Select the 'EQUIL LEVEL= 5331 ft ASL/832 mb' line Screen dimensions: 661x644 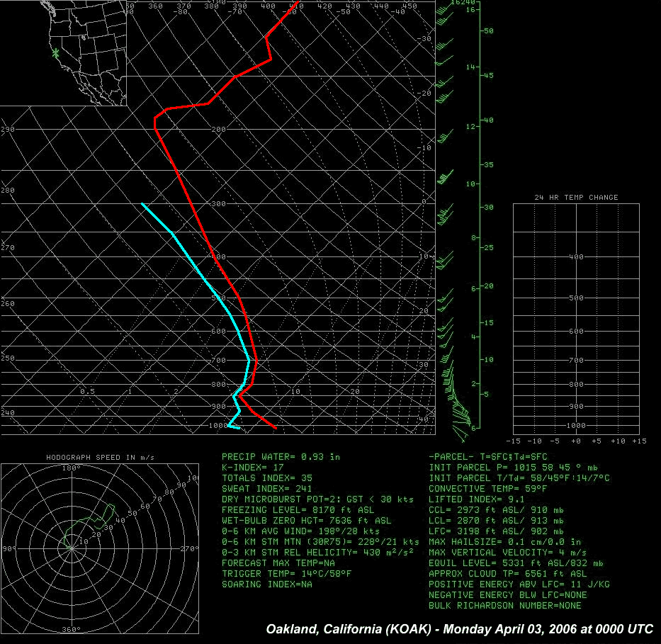[516, 563]
